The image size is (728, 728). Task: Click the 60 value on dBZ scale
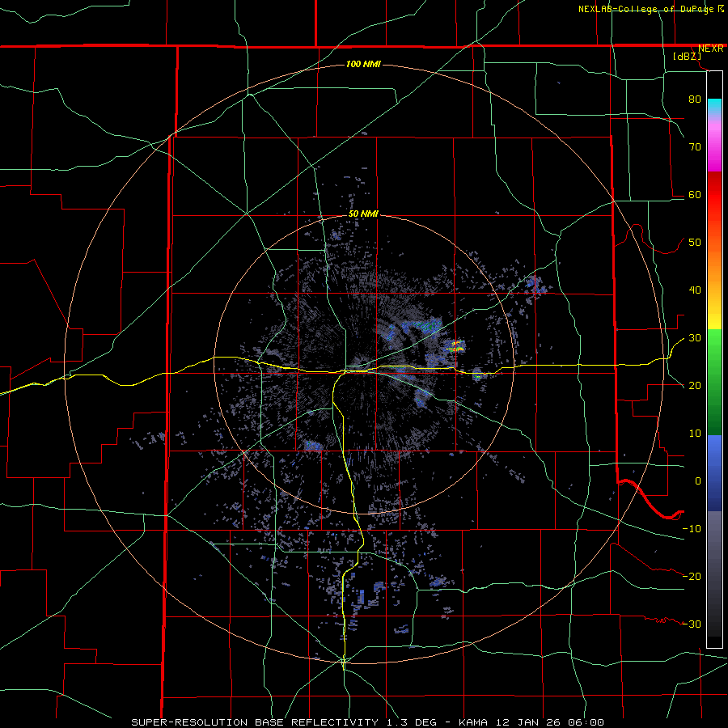coord(695,195)
